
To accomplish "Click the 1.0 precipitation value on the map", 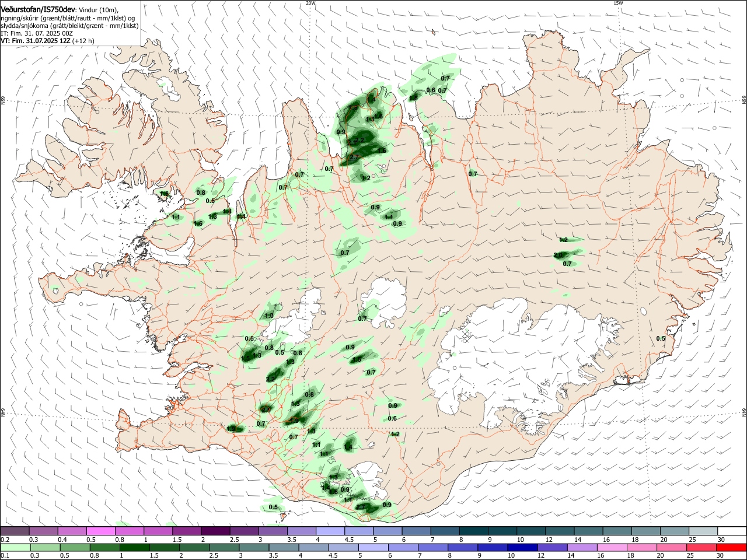I will click(269, 316).
